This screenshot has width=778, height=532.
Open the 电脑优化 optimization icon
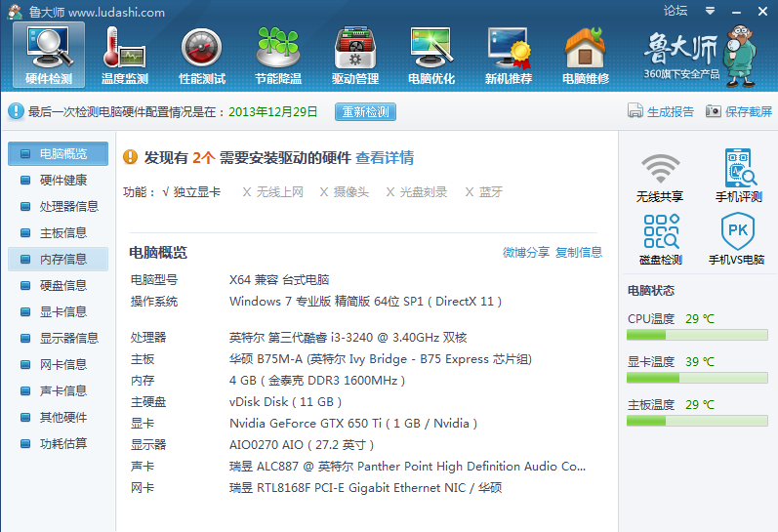pos(431,55)
